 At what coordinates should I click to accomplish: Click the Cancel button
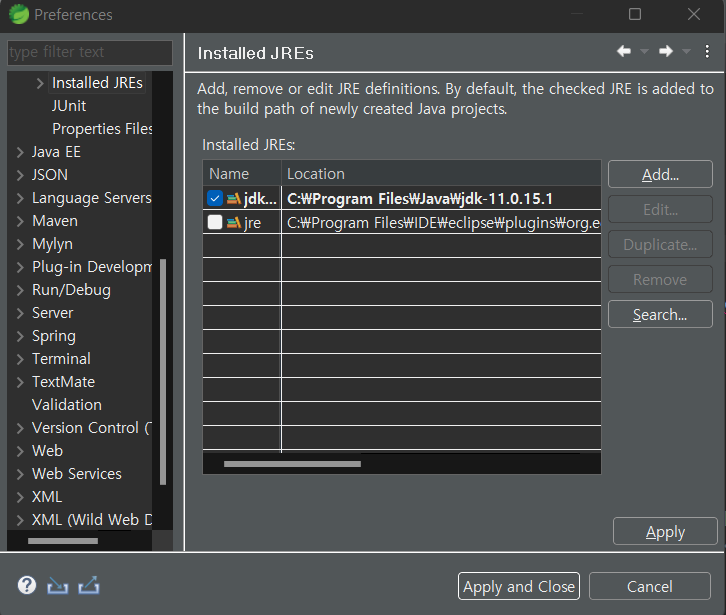650,586
